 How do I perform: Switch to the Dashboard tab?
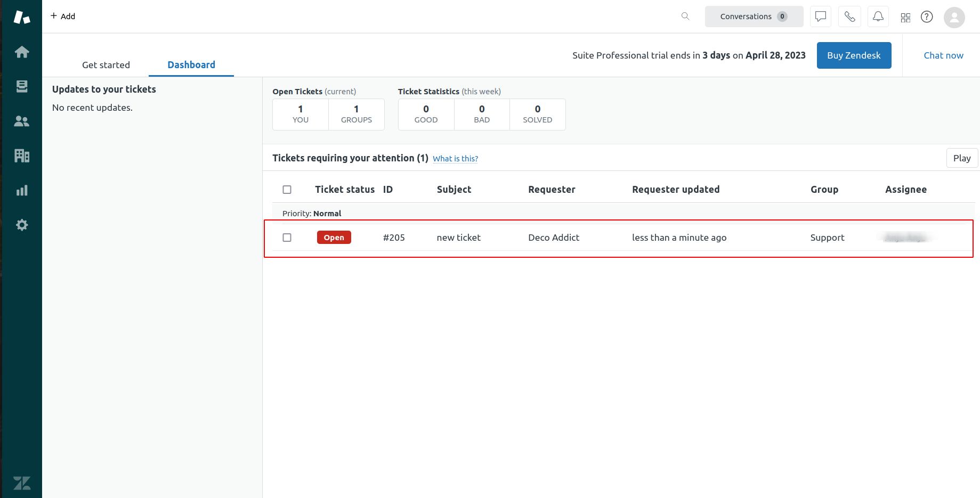point(191,65)
